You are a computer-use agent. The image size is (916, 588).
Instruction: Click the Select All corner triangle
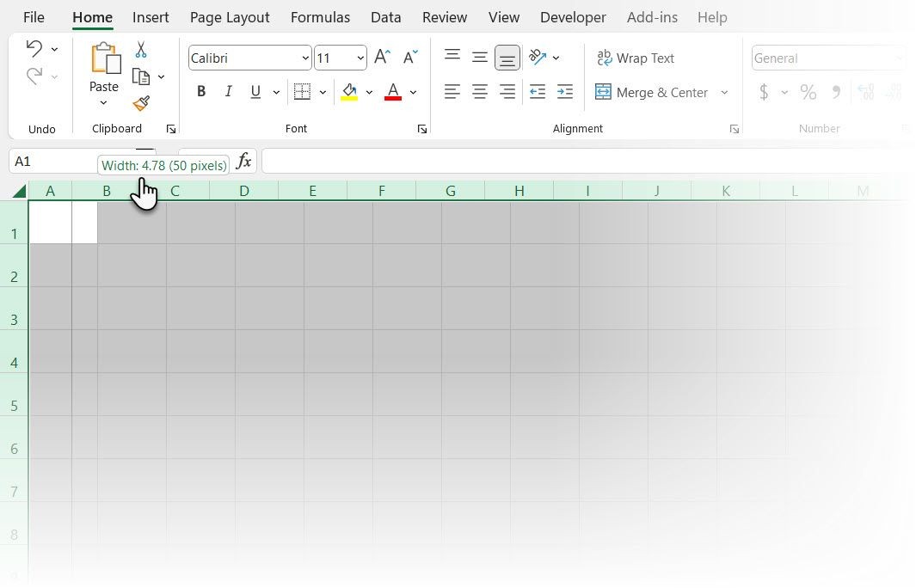click(x=19, y=191)
